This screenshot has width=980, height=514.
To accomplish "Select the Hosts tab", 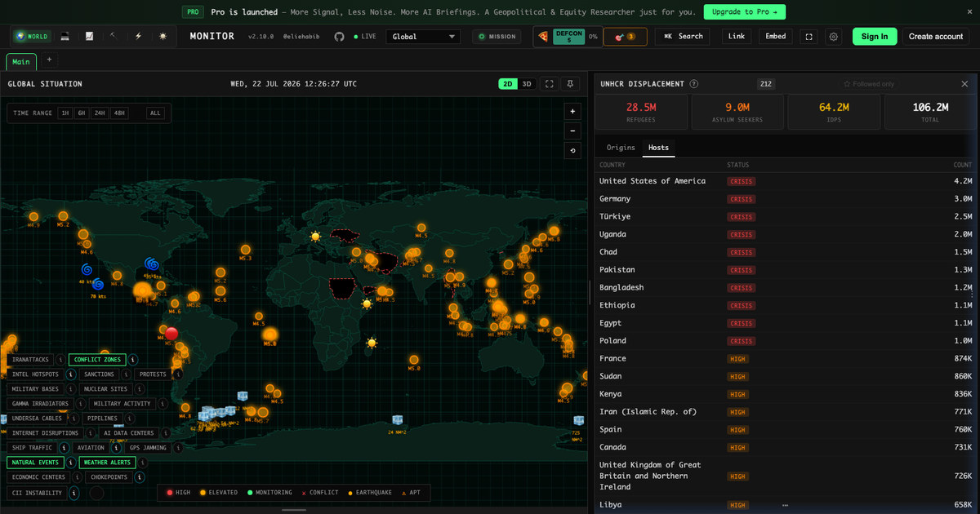I will pos(658,148).
